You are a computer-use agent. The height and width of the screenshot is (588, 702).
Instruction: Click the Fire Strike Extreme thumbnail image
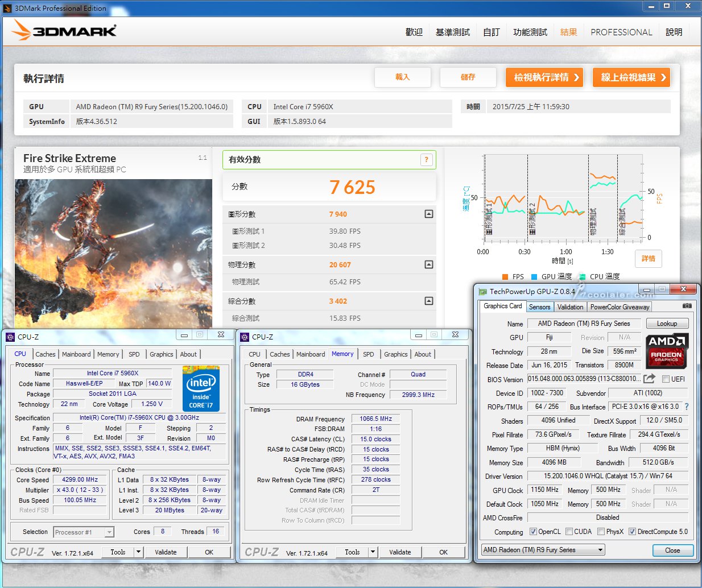coord(113,254)
